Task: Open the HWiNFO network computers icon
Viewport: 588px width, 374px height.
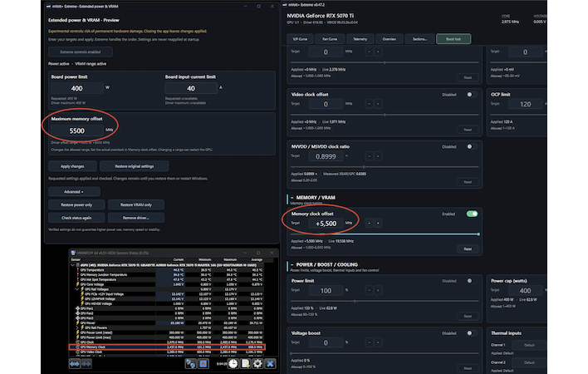Action: point(190,363)
